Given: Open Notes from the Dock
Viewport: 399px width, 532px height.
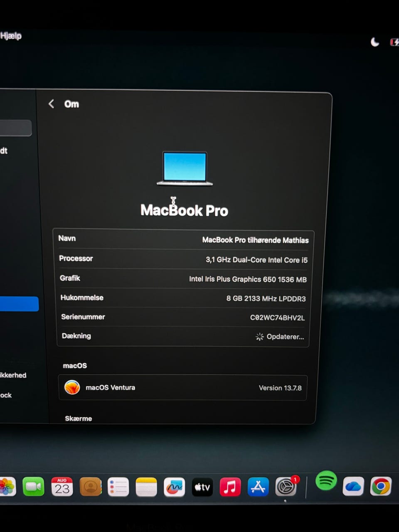Looking at the screenshot, I should coord(146,487).
